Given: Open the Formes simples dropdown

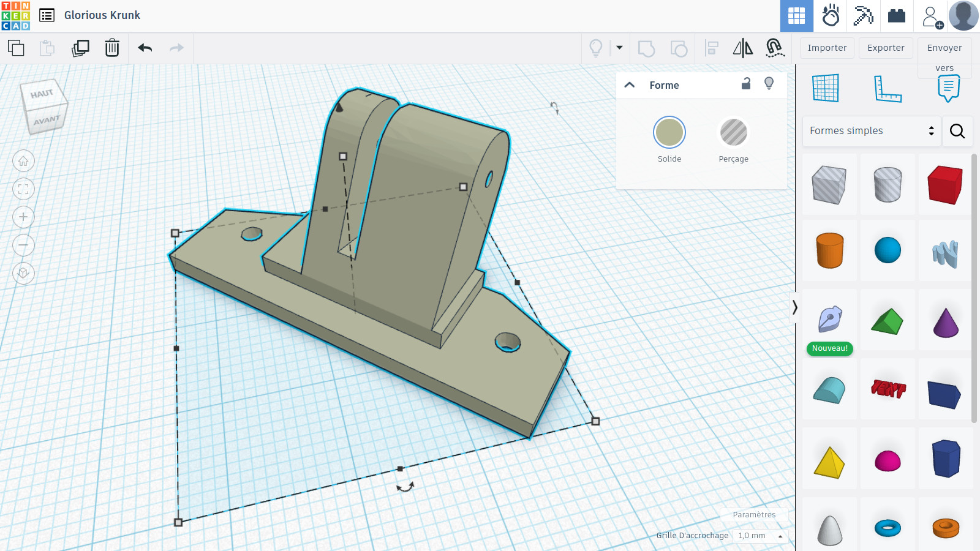Looking at the screenshot, I should coord(871,131).
